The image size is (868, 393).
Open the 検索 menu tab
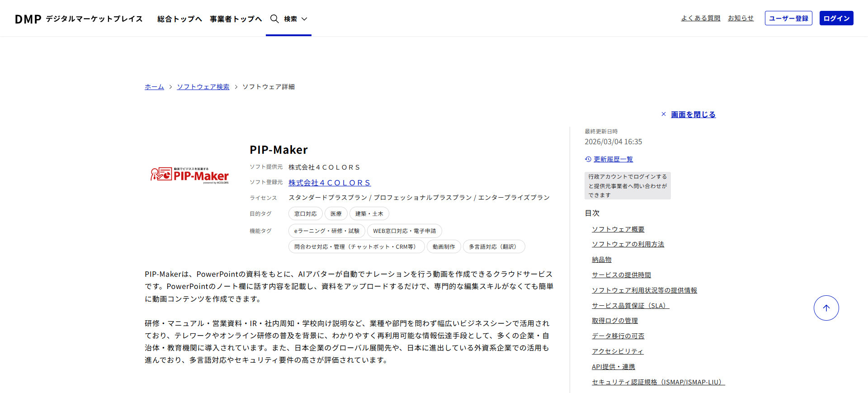(x=288, y=19)
